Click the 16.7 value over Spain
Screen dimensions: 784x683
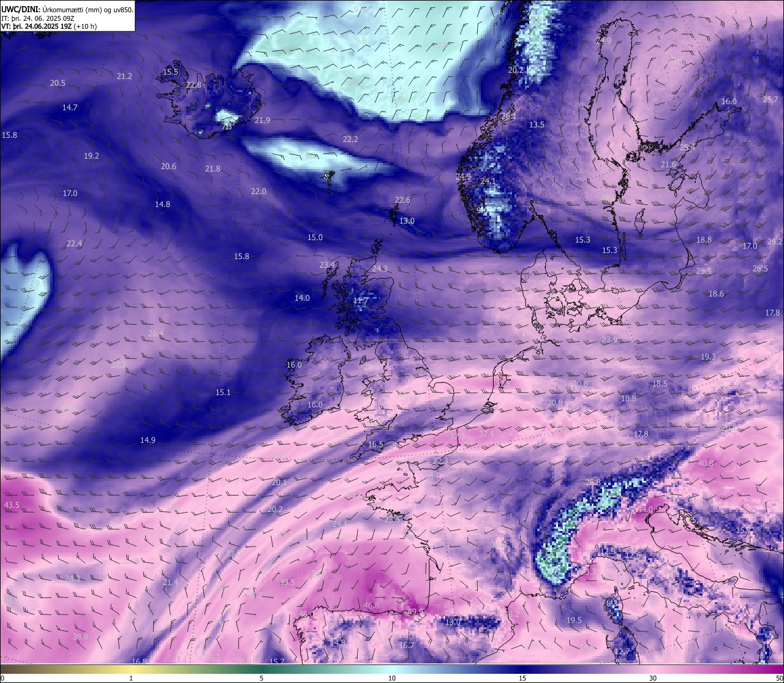click(x=406, y=645)
